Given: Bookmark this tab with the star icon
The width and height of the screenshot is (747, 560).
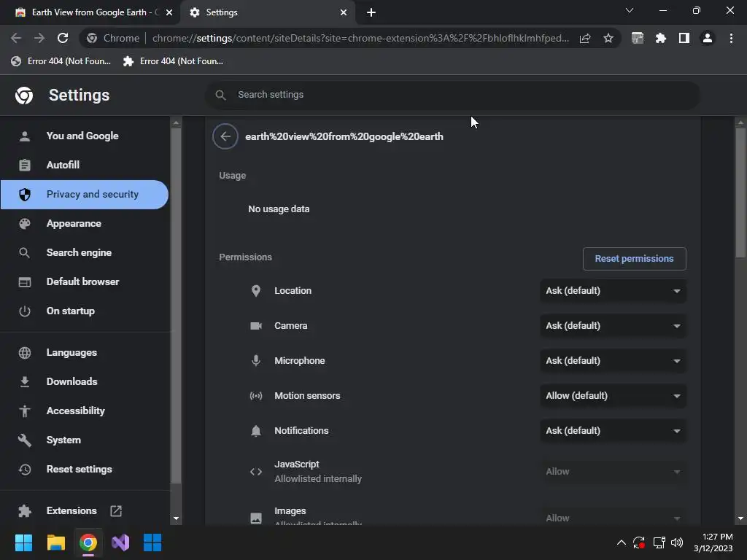Looking at the screenshot, I should pyautogui.click(x=608, y=38).
